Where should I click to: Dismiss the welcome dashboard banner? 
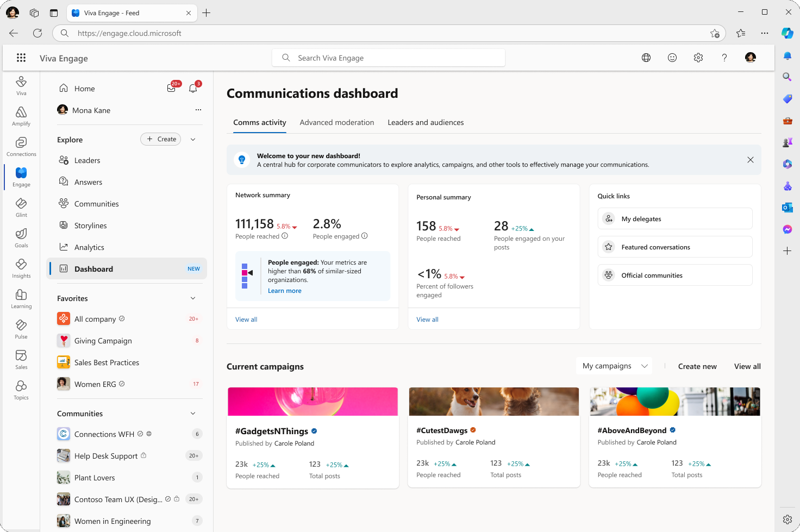[751, 160]
